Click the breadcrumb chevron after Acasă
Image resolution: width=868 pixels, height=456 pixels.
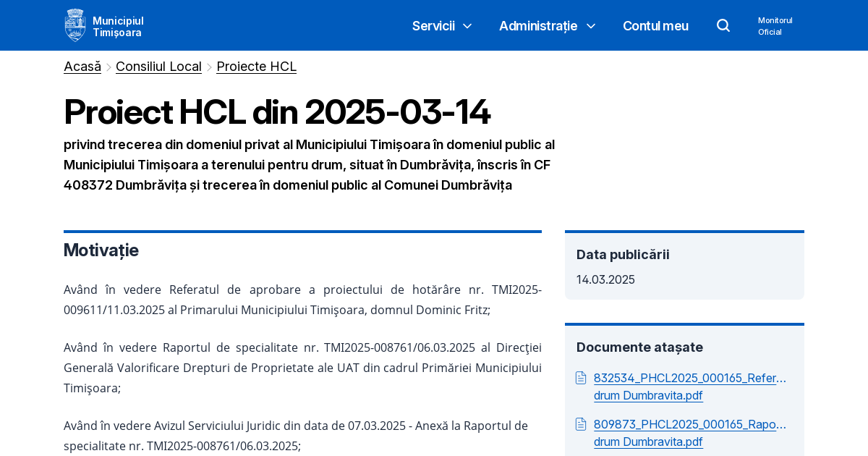tap(108, 66)
